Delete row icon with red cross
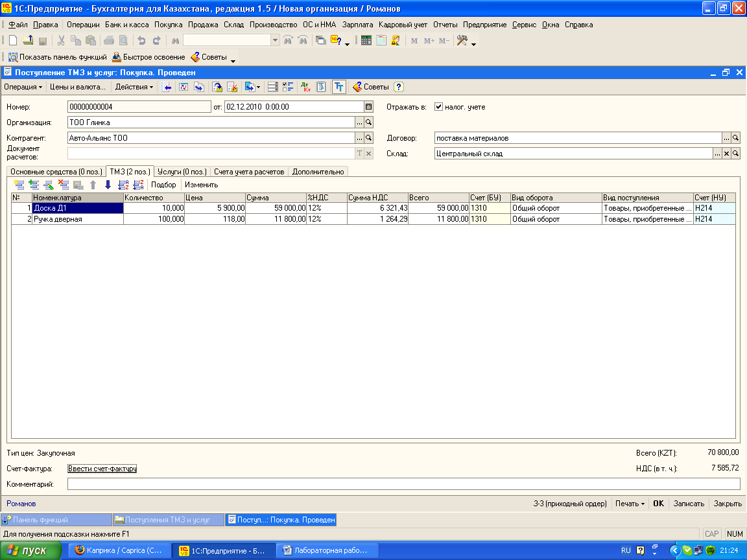 point(64,185)
